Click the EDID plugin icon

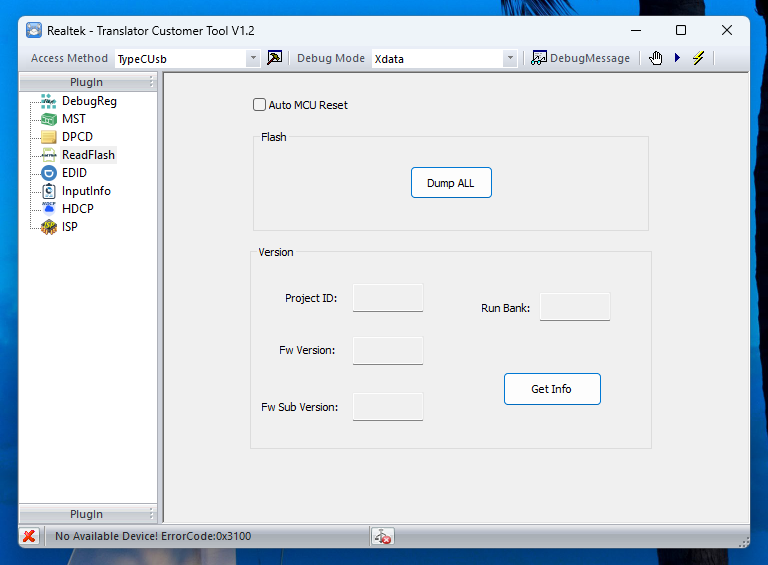pos(48,173)
